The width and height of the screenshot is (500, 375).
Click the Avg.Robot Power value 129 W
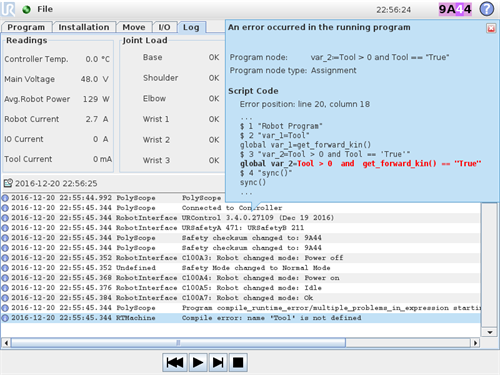click(x=96, y=99)
